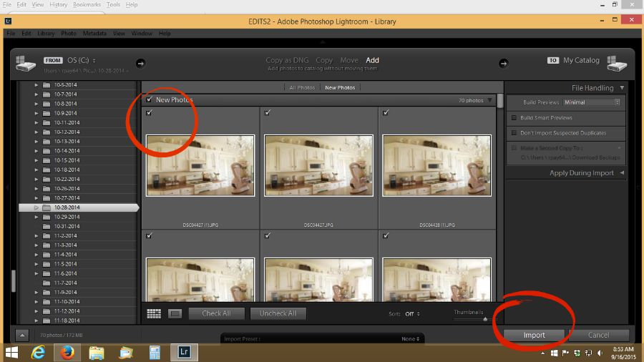Click the Import button
This screenshot has width=644, height=362.
point(534,335)
